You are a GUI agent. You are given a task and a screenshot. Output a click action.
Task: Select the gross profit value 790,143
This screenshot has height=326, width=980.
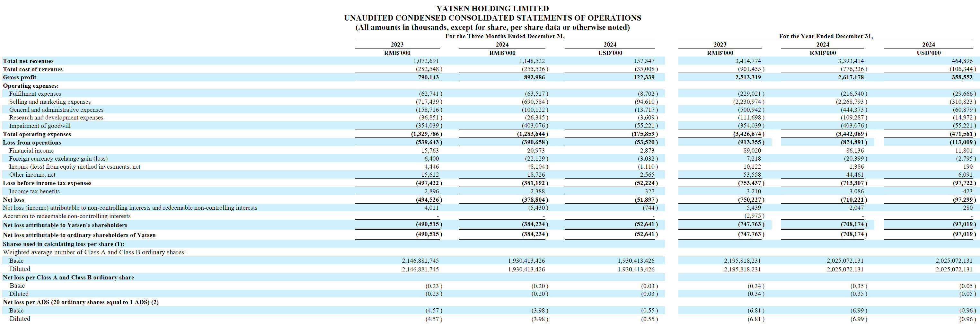click(x=428, y=77)
